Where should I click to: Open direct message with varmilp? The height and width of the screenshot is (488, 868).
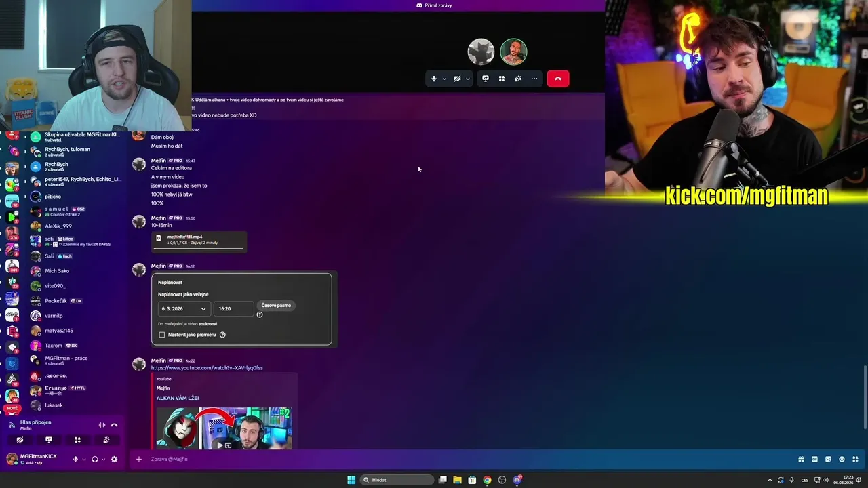click(x=75, y=315)
